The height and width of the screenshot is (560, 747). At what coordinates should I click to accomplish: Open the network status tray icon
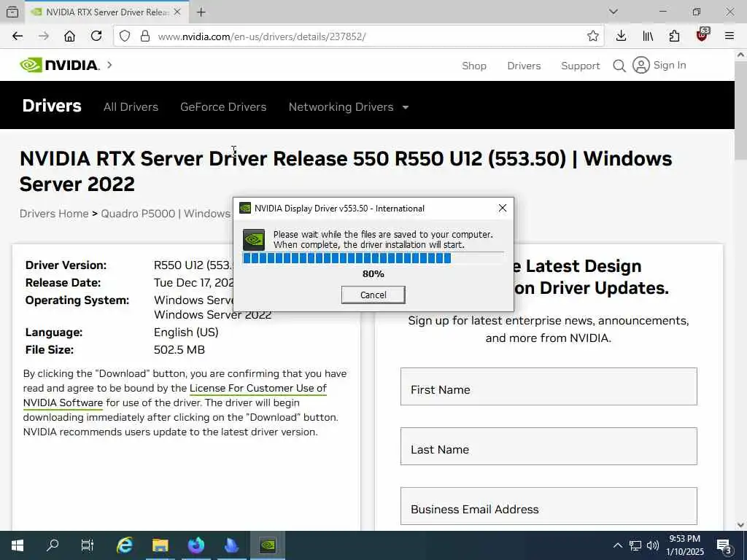[x=635, y=545]
